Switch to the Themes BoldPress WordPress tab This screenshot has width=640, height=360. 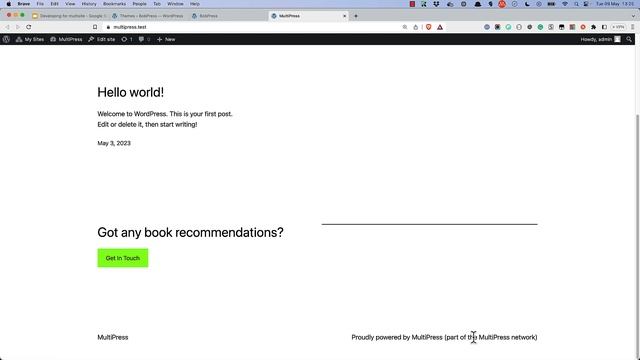pyautogui.click(x=149, y=16)
